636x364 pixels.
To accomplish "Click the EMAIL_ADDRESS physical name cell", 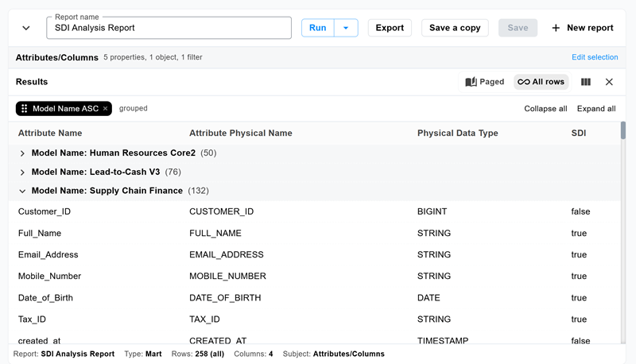I will point(227,254).
